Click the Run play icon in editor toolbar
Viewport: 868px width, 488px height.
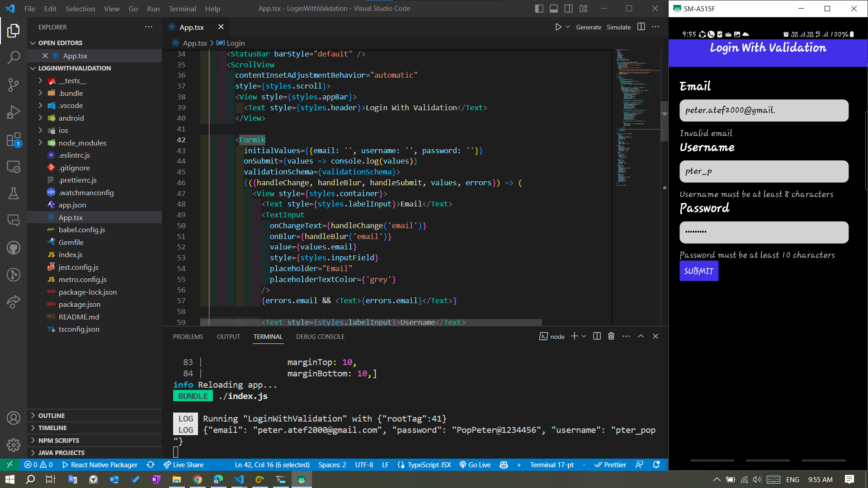558,27
